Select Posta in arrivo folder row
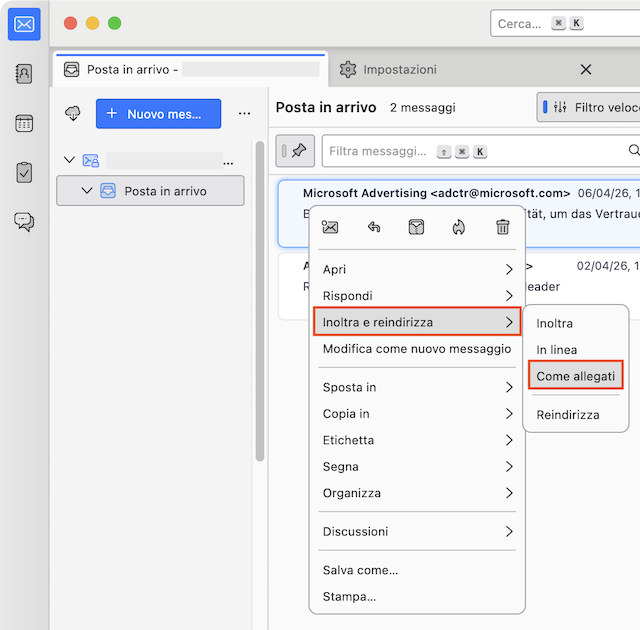640x630 pixels. pyautogui.click(x=150, y=191)
